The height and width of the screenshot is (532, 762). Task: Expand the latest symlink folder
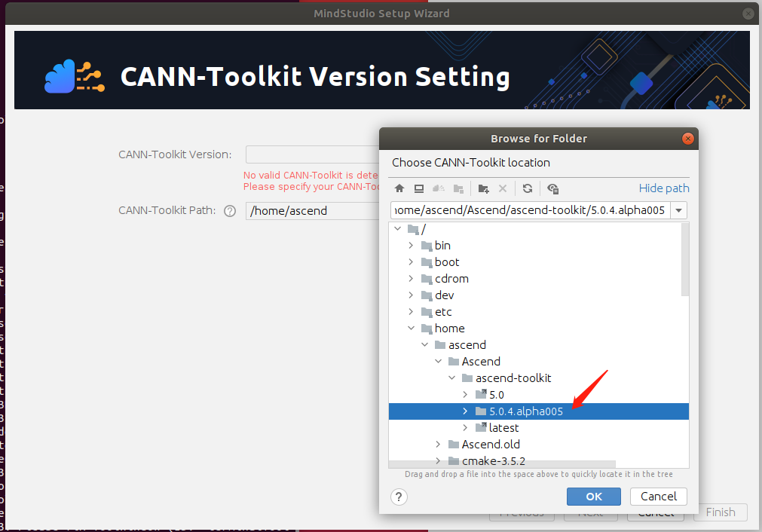coord(465,427)
